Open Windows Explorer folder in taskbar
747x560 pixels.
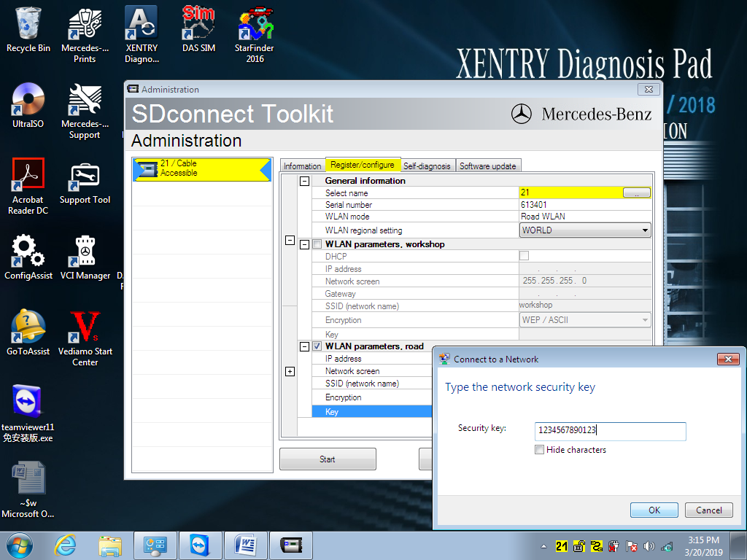click(110, 545)
